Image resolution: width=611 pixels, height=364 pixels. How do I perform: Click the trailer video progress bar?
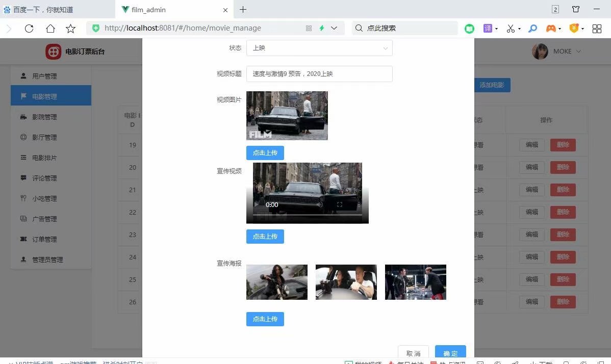(308, 215)
